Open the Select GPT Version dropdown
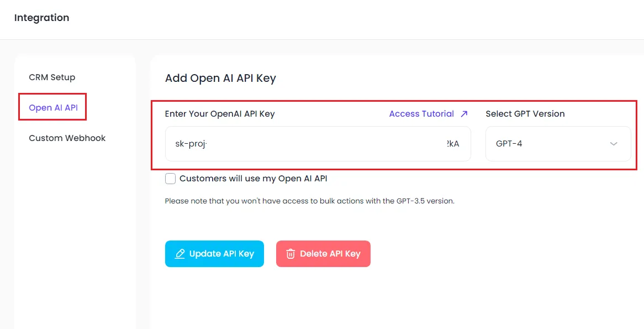Image resolution: width=644 pixels, height=329 pixels. coord(558,144)
